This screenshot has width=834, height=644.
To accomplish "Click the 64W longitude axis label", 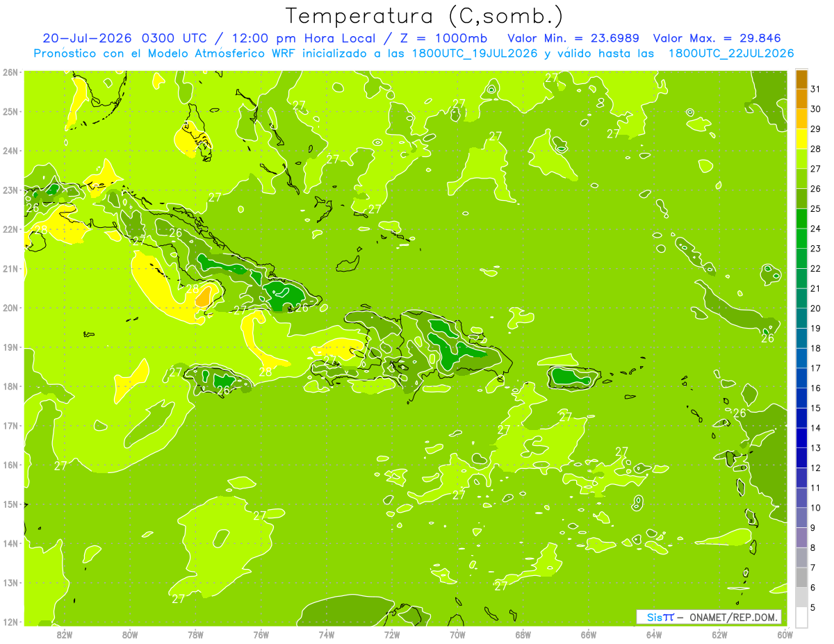I will point(654,634).
